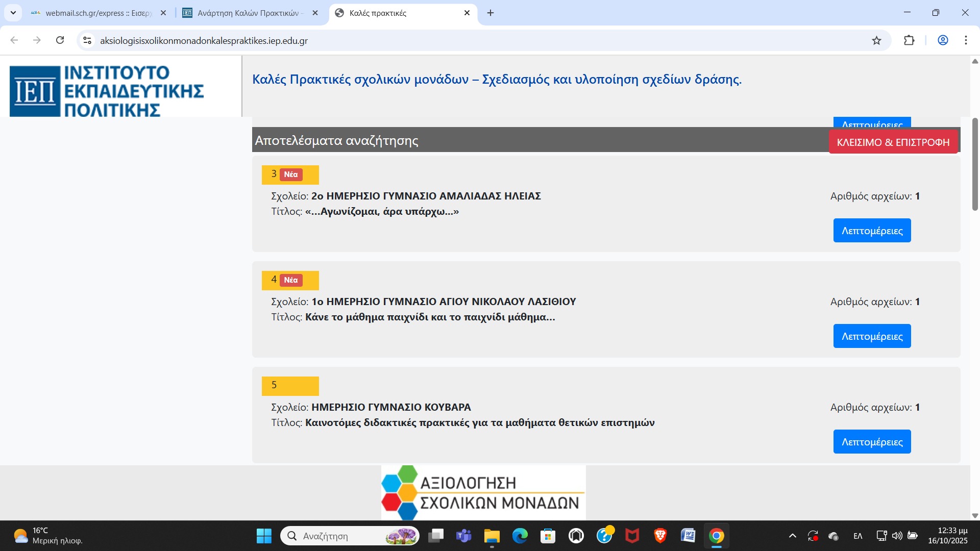Screen dimensions: 980x551
Task: Click the title Κάνε το μάθημα παιχνίδι
Action: 430,317
